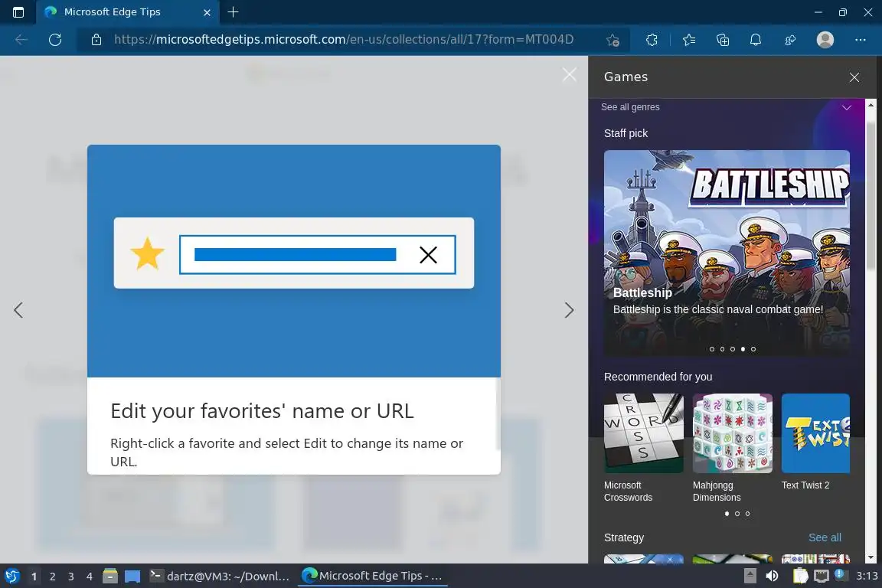Open the Favorites list icon
Viewport: 882px width, 588px height.
[689, 39]
